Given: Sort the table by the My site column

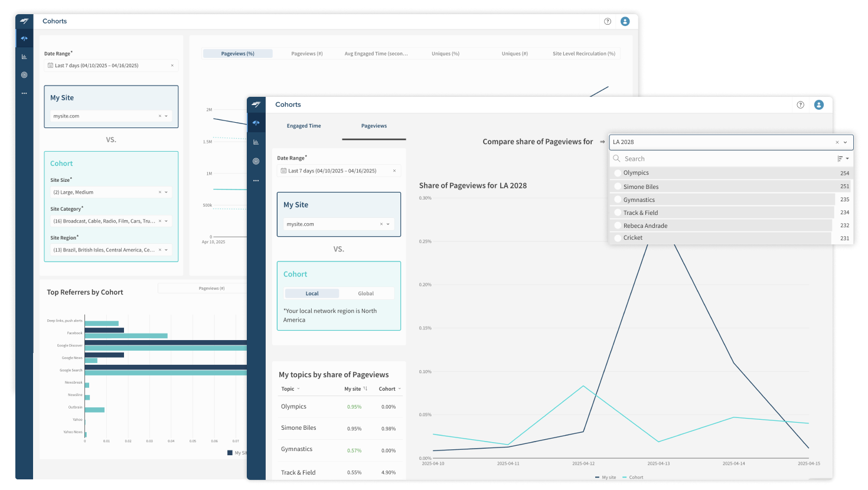Looking at the screenshot, I should pyautogui.click(x=356, y=389).
